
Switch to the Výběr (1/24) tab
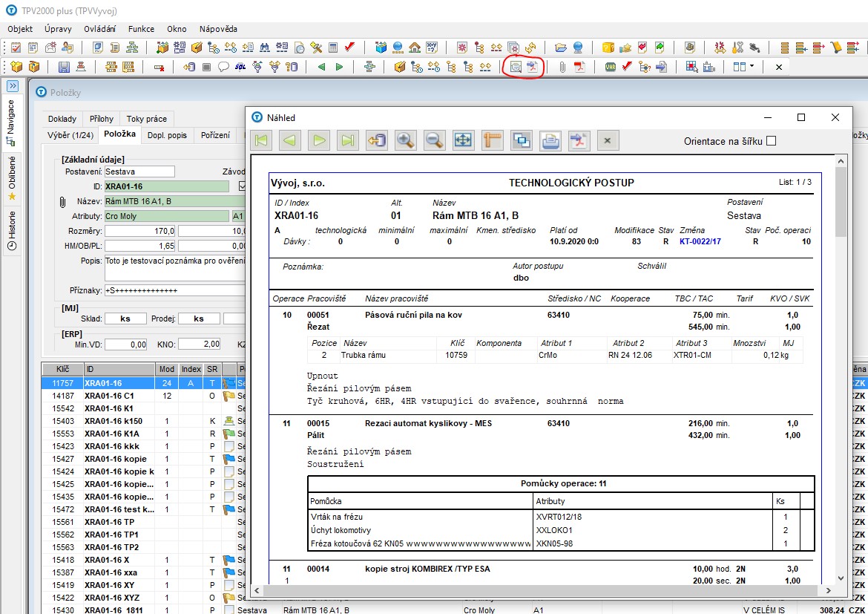(x=70, y=134)
